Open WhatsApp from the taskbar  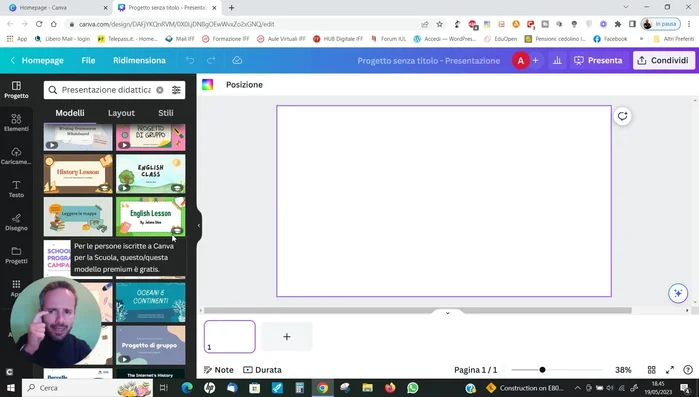pos(413,388)
